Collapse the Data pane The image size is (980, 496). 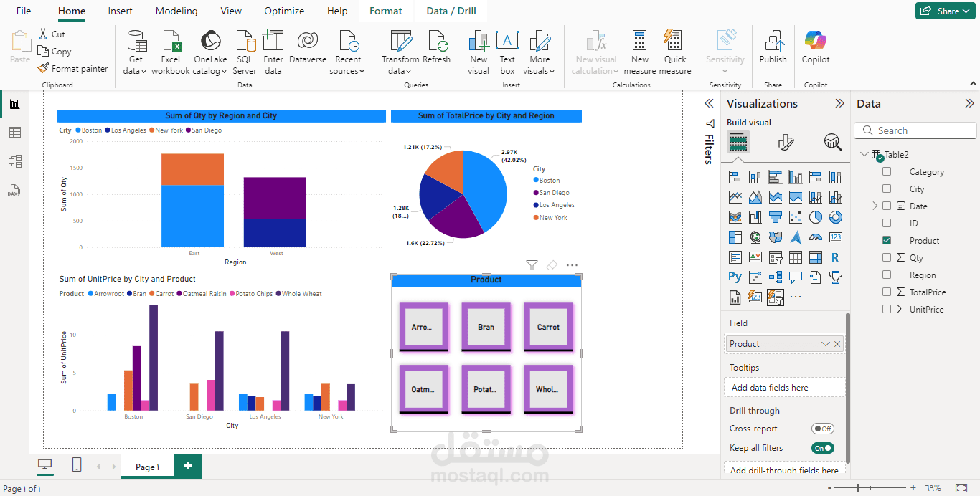[x=969, y=104]
